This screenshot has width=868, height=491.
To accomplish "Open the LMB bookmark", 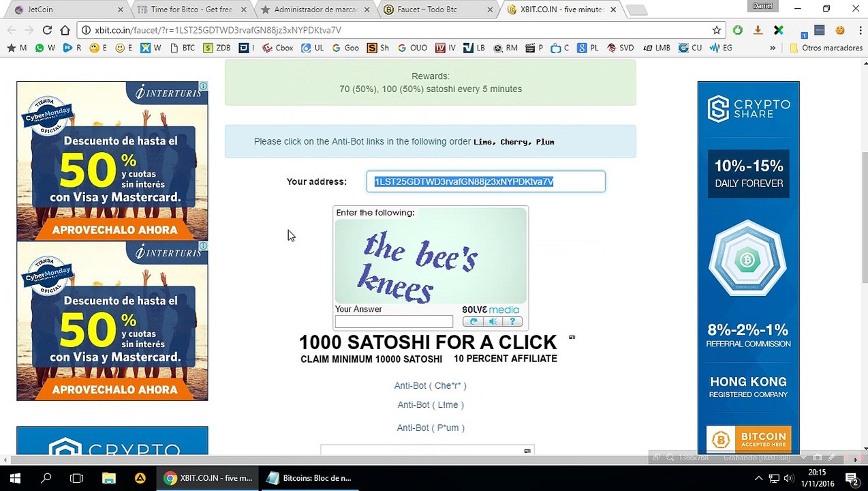I will [656, 48].
